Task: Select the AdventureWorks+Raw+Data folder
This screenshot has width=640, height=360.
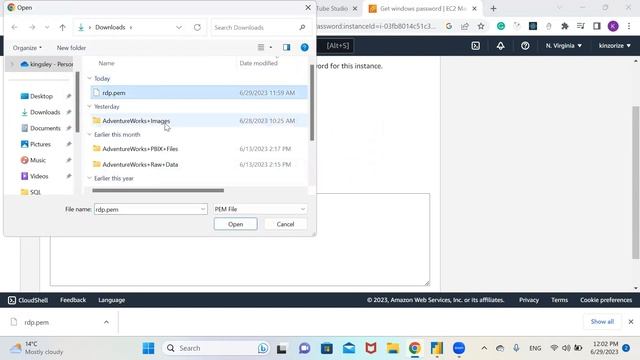Action: click(x=199, y=164)
